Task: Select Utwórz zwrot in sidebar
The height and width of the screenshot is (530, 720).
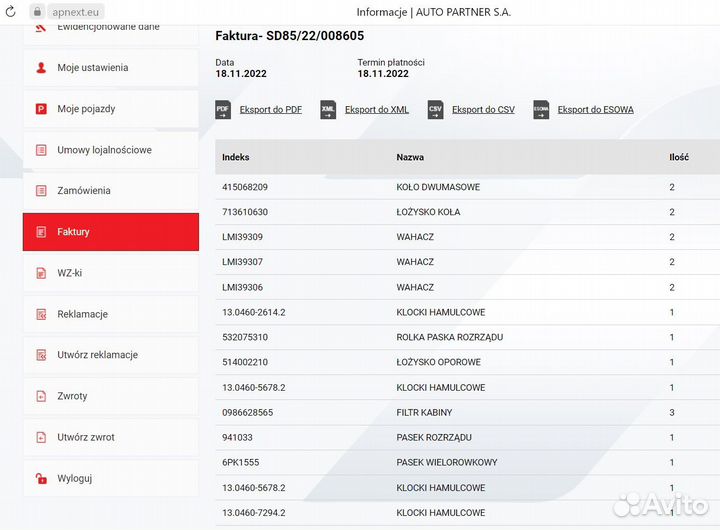Action: coord(86,437)
